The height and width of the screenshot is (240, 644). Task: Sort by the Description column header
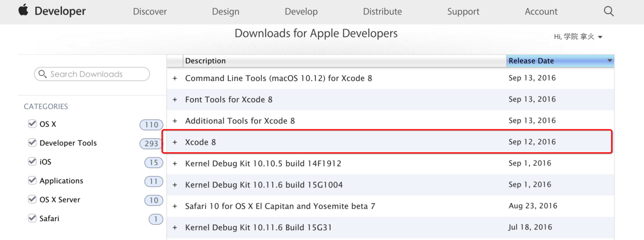[x=345, y=61]
